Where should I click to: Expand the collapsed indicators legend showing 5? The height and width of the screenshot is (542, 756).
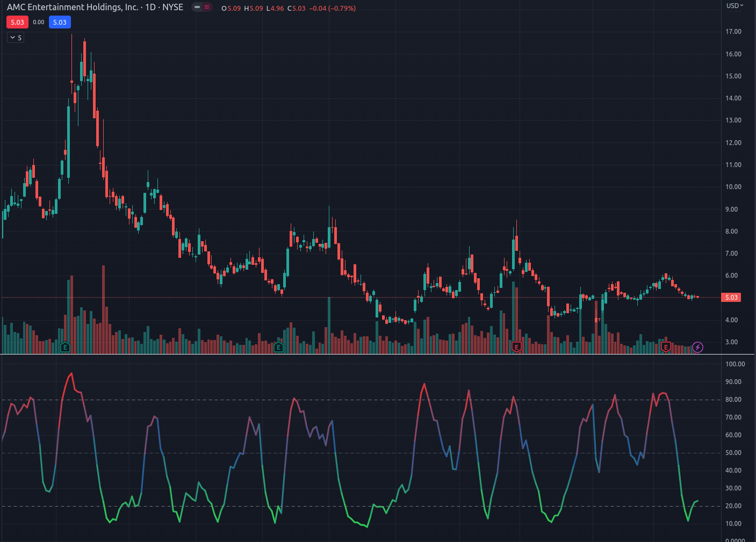[16, 38]
